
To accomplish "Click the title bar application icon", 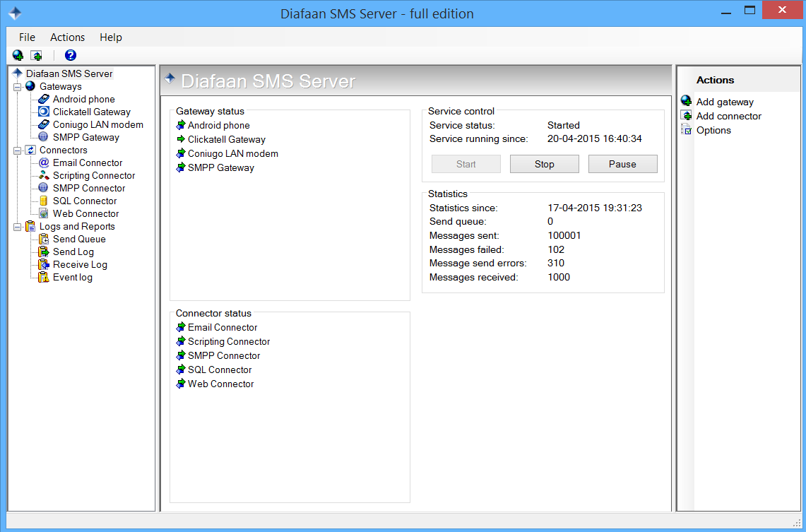I will coord(15,13).
